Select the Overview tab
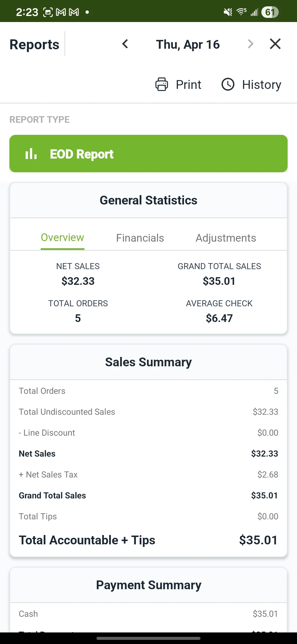This screenshot has width=297, height=644. point(62,238)
